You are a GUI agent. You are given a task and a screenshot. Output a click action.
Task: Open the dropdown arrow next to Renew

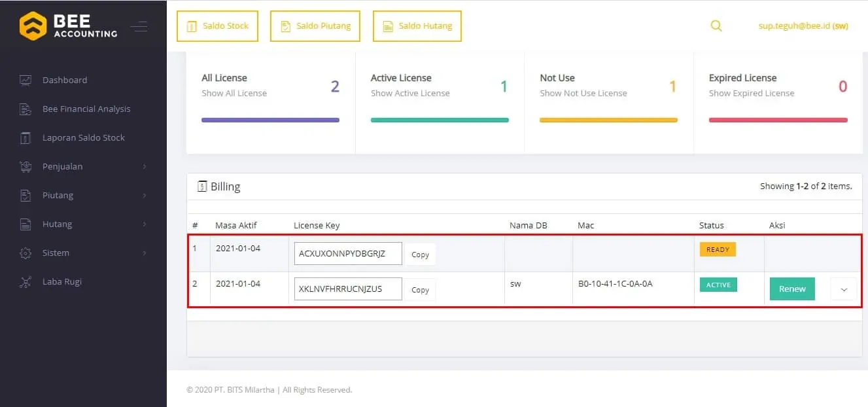click(x=843, y=289)
